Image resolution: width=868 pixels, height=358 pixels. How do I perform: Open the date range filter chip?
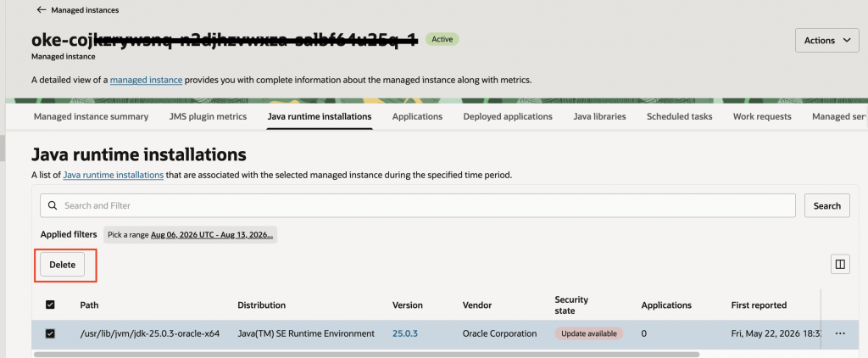click(x=191, y=235)
